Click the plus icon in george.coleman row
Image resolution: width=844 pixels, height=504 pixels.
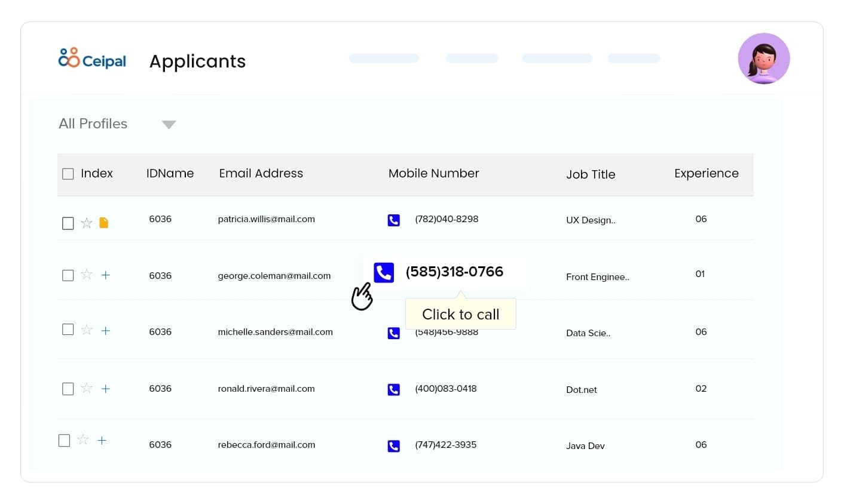pyautogui.click(x=106, y=275)
